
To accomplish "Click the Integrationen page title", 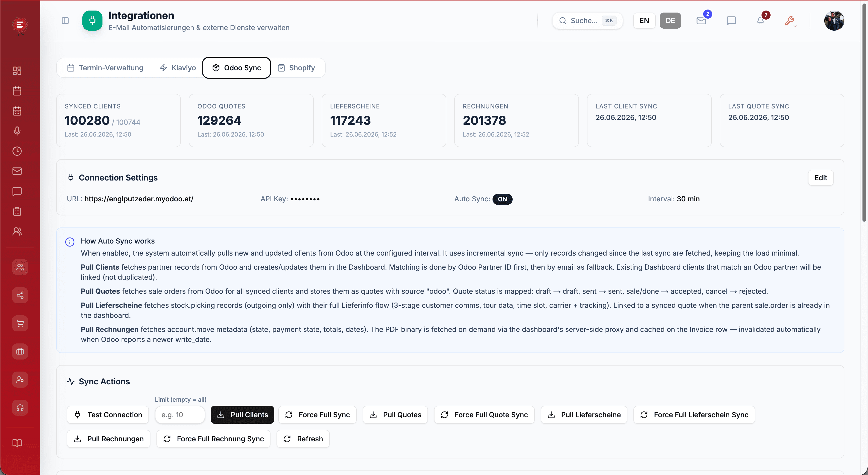I will 141,16.
